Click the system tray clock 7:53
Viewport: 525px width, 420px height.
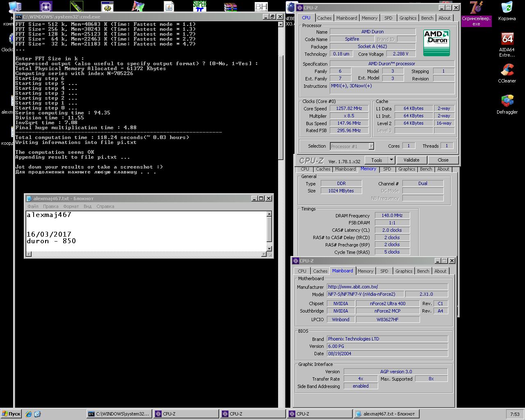(515, 414)
